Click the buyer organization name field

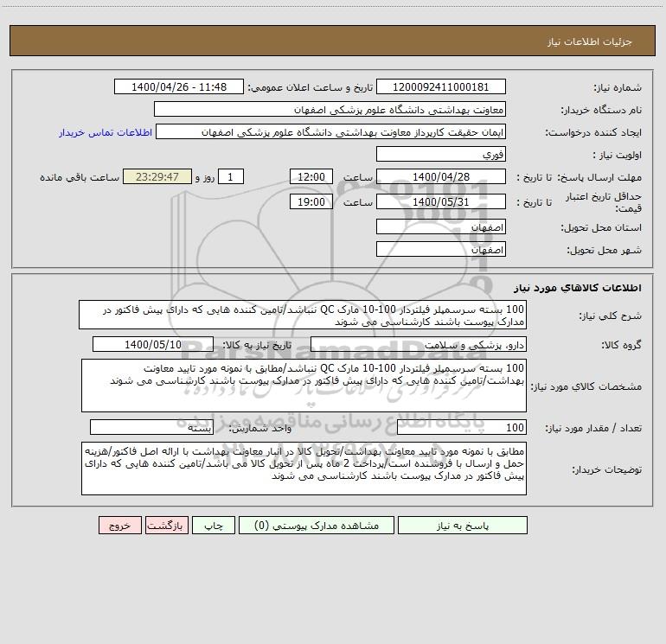point(330,110)
